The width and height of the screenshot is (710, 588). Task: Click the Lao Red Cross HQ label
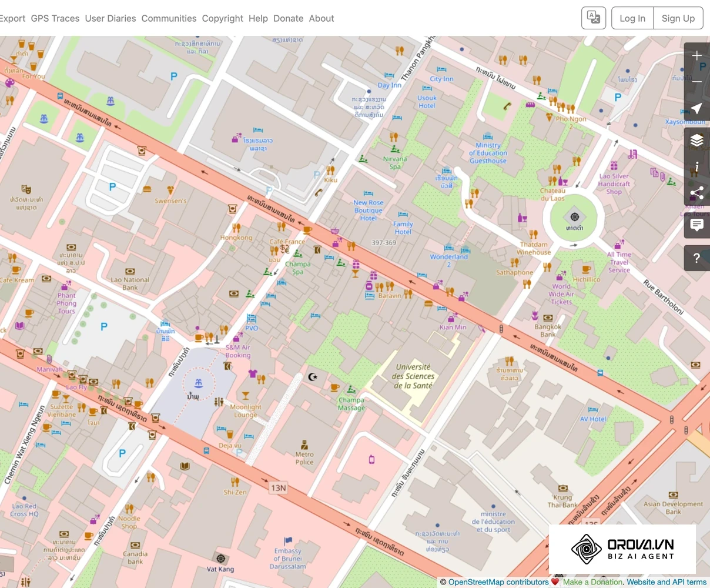point(24,510)
